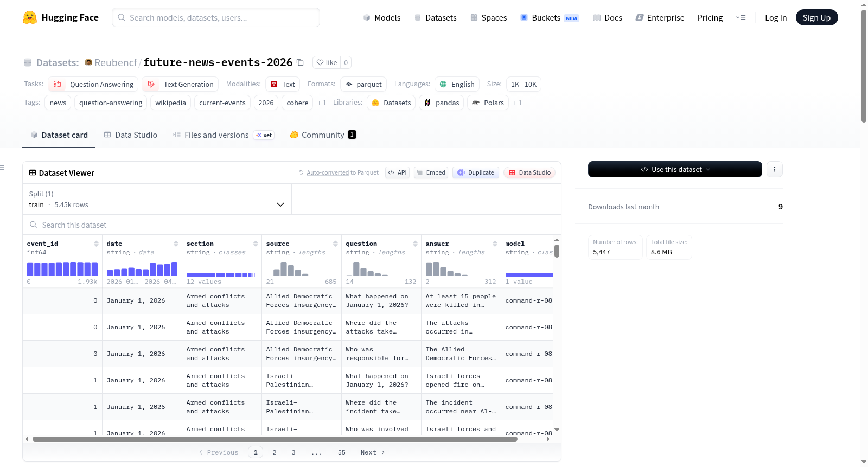Click the Log In link
The width and height of the screenshot is (868, 467).
coord(775,17)
